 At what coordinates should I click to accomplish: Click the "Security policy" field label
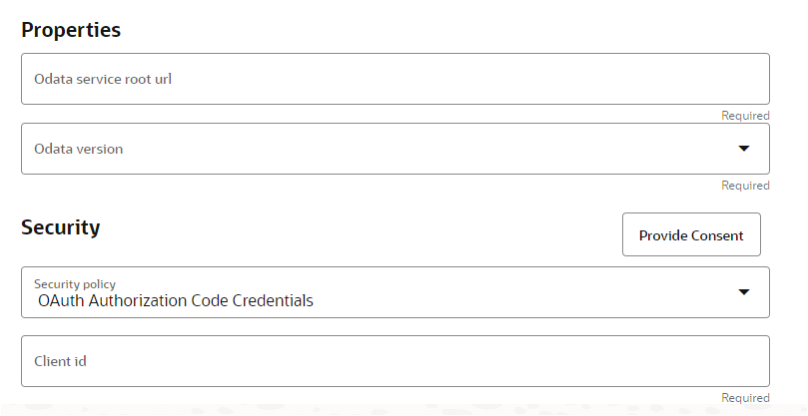coord(75,284)
